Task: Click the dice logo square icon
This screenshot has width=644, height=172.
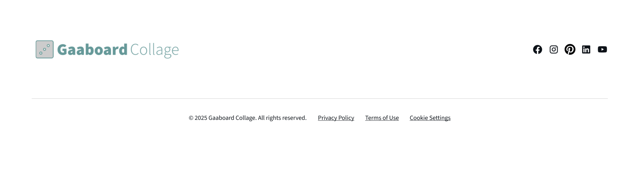Action: [x=44, y=49]
